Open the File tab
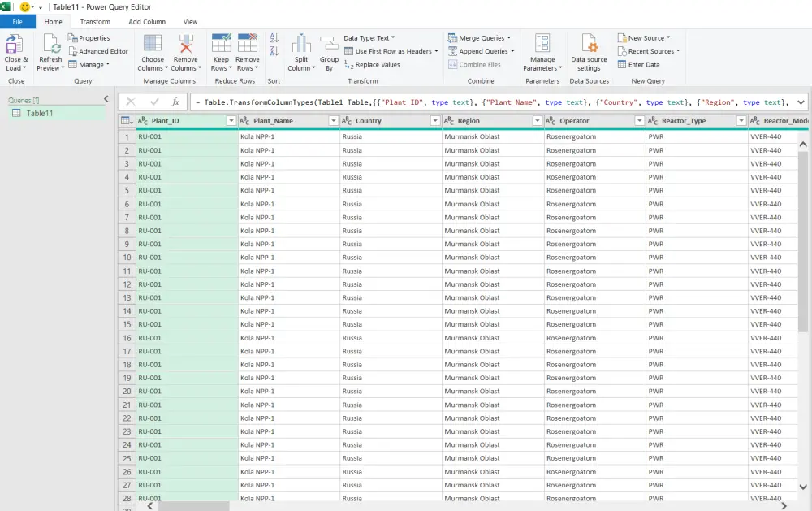The image size is (812, 511). (18, 22)
